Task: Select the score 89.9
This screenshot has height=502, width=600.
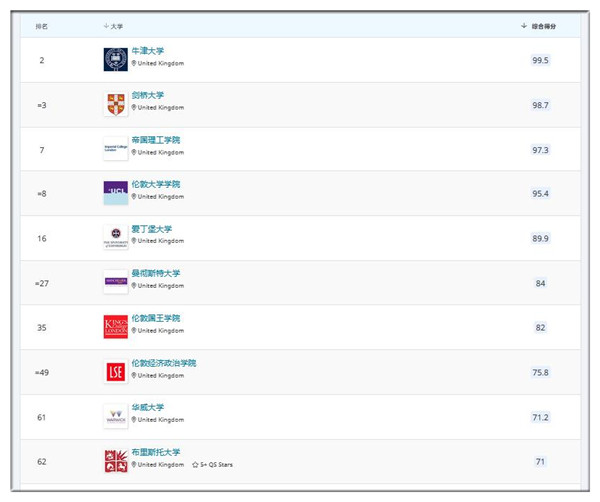Action: pyautogui.click(x=540, y=238)
